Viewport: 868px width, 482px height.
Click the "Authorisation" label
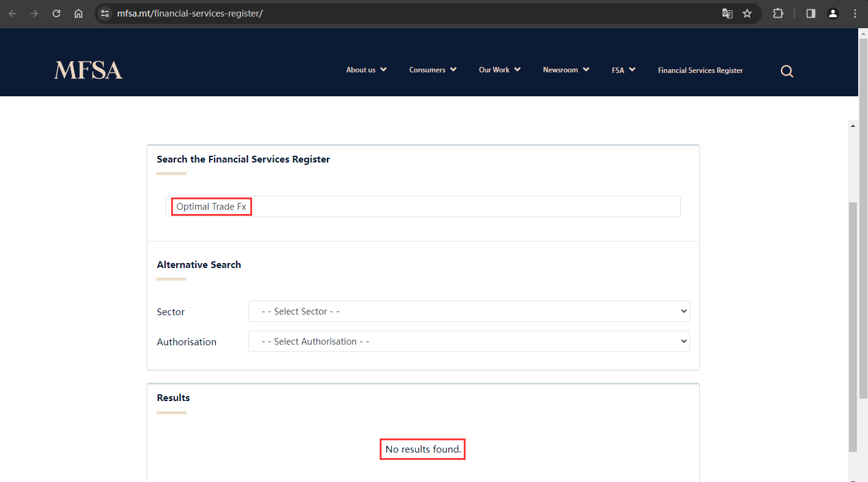coord(186,342)
